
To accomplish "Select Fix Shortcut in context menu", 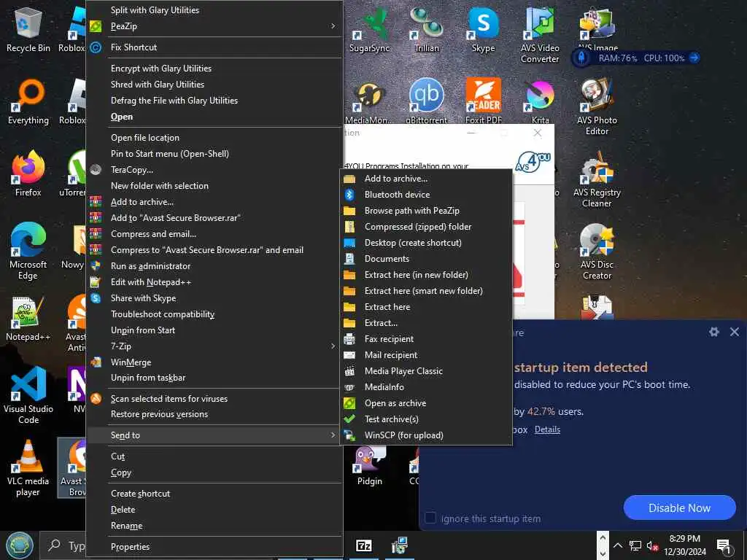I will (215, 47).
